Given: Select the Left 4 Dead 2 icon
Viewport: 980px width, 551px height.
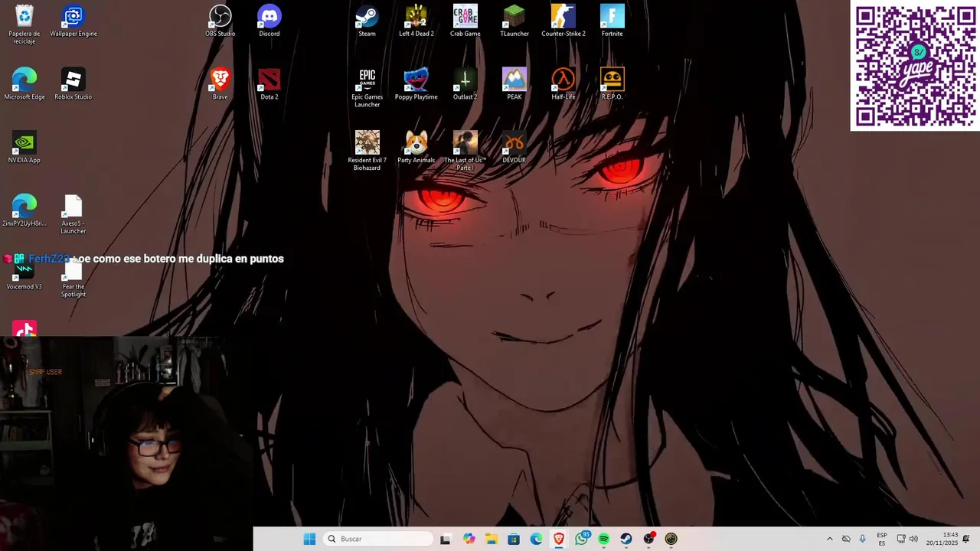Looking at the screenshot, I should [x=416, y=21].
